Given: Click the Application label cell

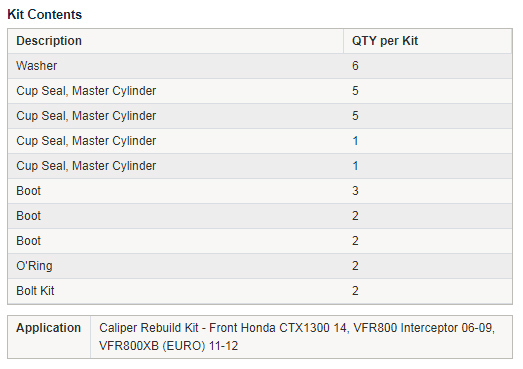Looking at the screenshot, I should [x=49, y=337].
